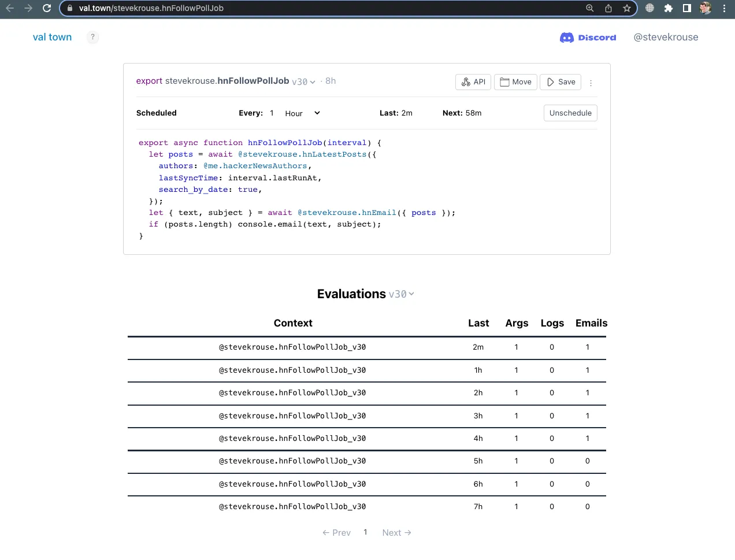Click the zoom magnifier icon in address bar
Image resolution: width=735 pixels, height=560 pixels.
coord(590,8)
